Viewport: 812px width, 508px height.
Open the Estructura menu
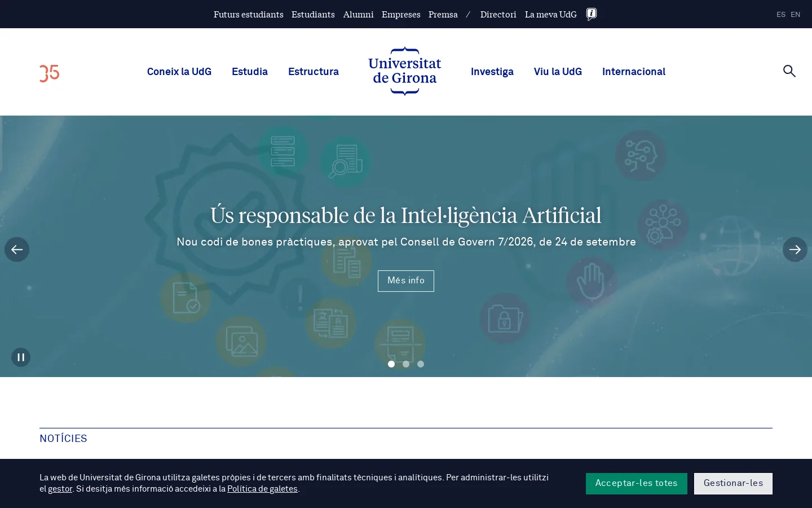pyautogui.click(x=314, y=72)
